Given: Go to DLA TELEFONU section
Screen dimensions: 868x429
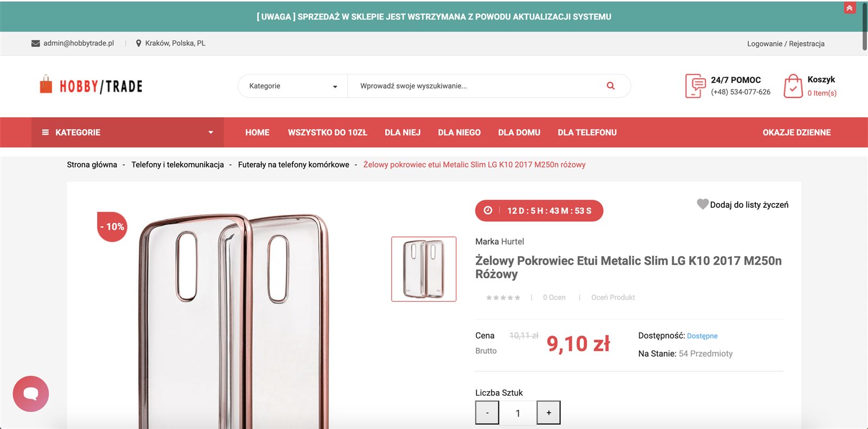Looking at the screenshot, I should 587,132.
